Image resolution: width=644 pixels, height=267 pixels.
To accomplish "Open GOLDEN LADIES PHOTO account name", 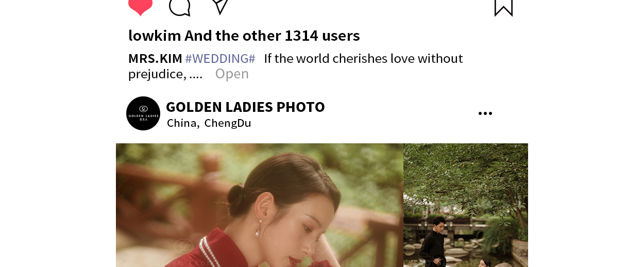I will click(x=245, y=107).
